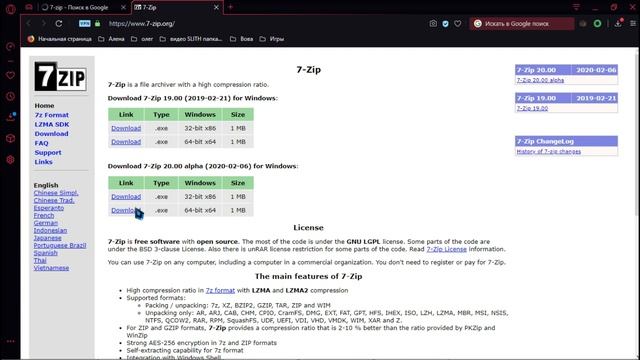This screenshot has width=640, height=360.
Task: Open Settings gear icon in sidebar
Action: (11, 160)
